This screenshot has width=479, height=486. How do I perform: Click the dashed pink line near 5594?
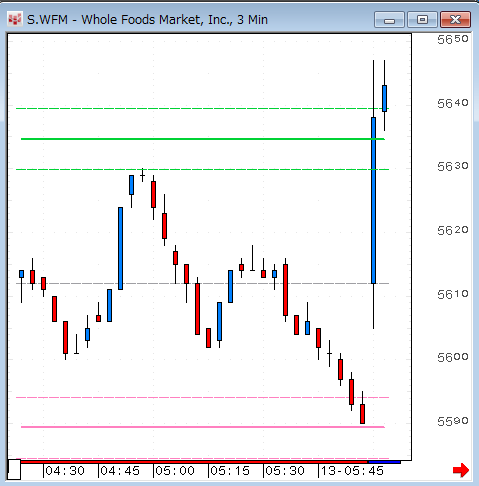click(203, 397)
